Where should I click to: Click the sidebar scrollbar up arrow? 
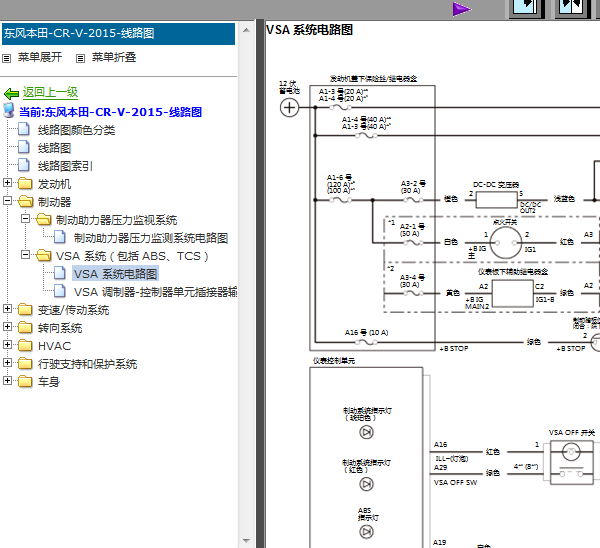pos(246,30)
